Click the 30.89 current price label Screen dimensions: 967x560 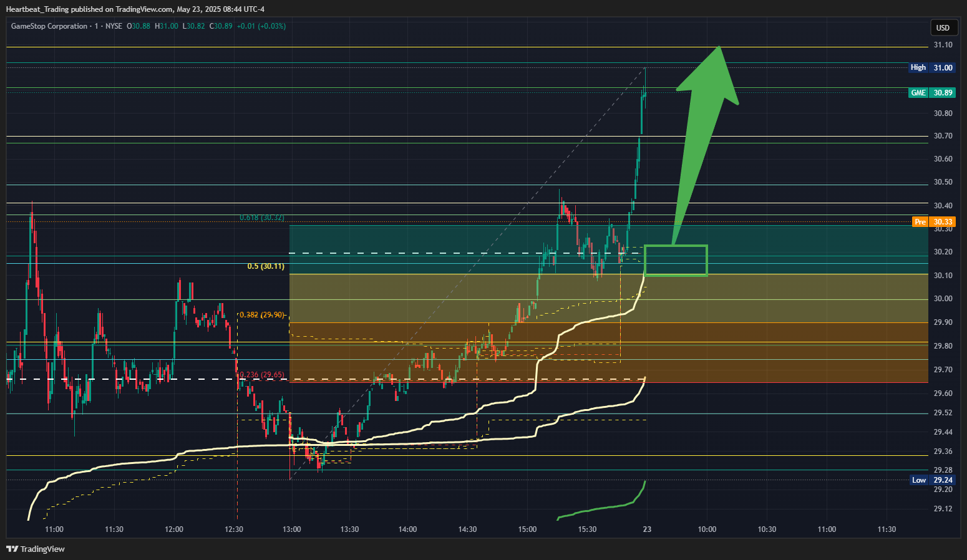[x=943, y=92]
